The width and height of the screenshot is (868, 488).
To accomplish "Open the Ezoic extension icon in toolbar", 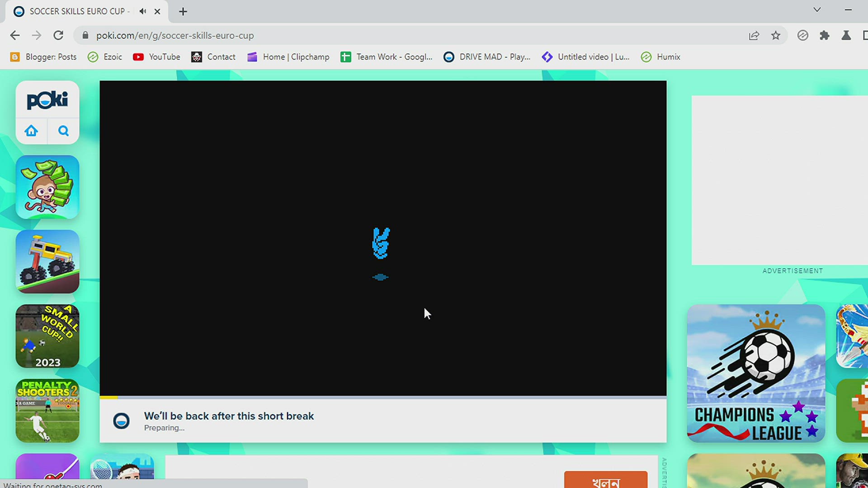I will 802,35.
